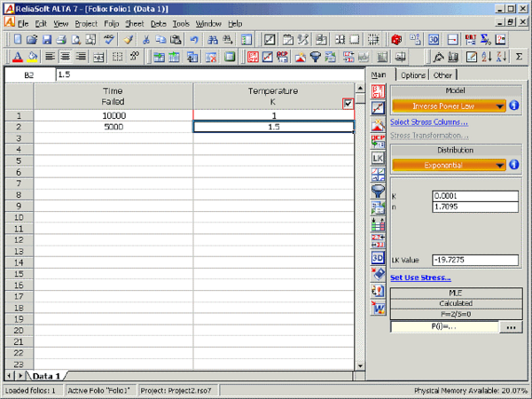Click the font color A icon

(19, 57)
